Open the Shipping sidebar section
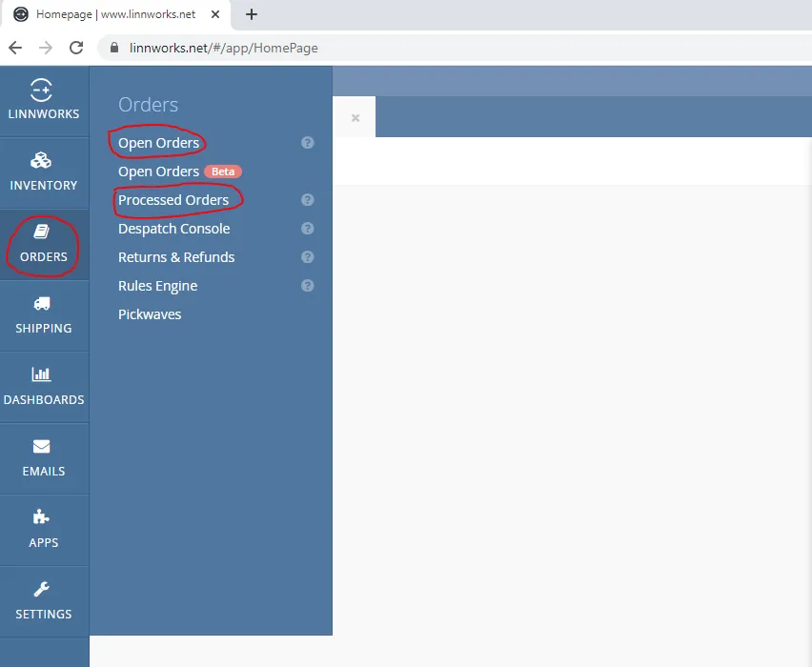The height and width of the screenshot is (667, 812). (x=44, y=315)
